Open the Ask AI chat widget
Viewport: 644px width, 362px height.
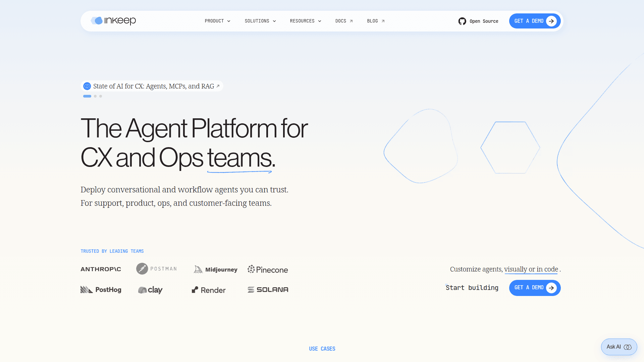click(619, 347)
